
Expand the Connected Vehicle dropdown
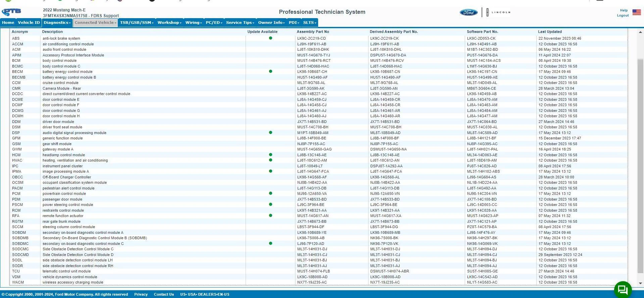pos(95,23)
